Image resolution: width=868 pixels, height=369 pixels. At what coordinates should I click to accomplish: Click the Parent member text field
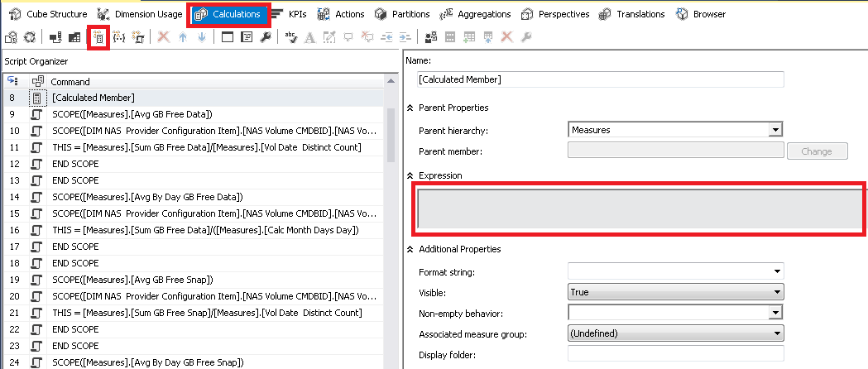676,151
